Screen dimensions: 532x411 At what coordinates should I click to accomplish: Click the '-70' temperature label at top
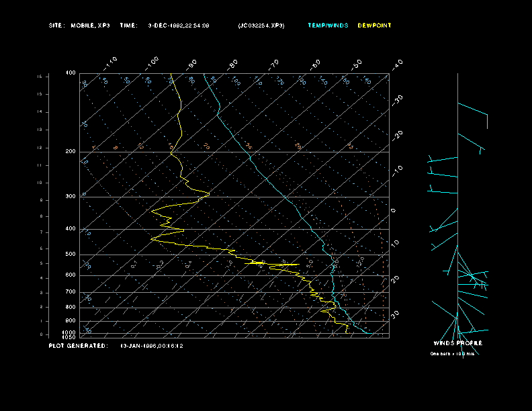point(274,64)
